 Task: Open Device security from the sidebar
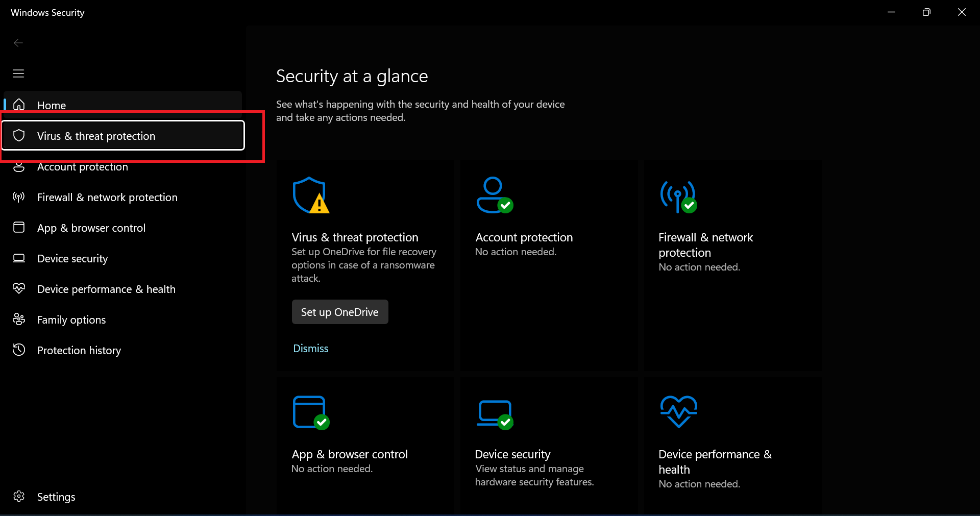tap(122, 259)
